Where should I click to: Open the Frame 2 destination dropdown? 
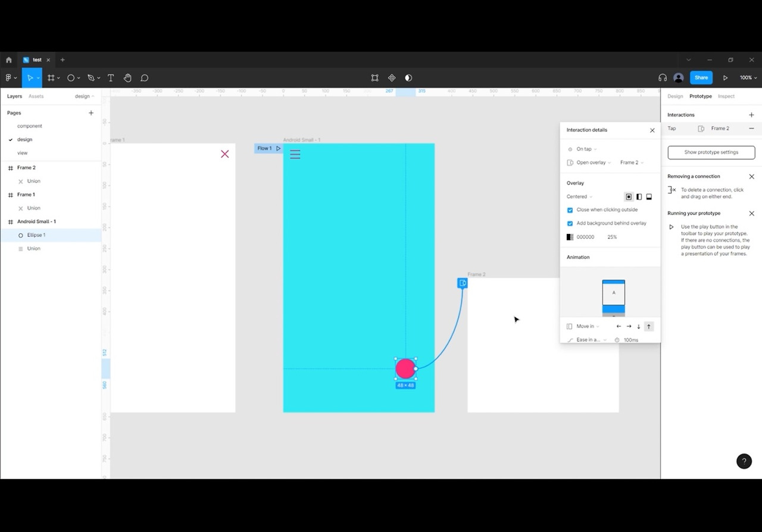click(632, 162)
